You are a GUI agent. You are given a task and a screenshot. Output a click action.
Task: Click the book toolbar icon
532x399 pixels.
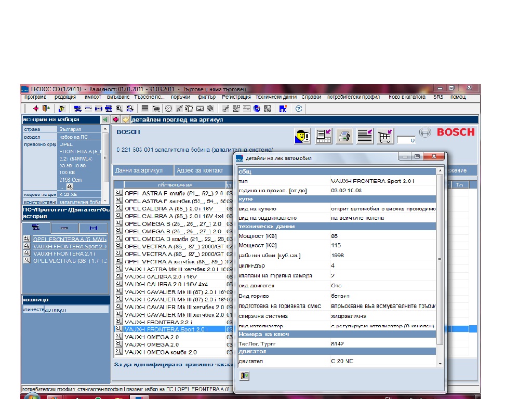pyautogui.click(x=210, y=109)
